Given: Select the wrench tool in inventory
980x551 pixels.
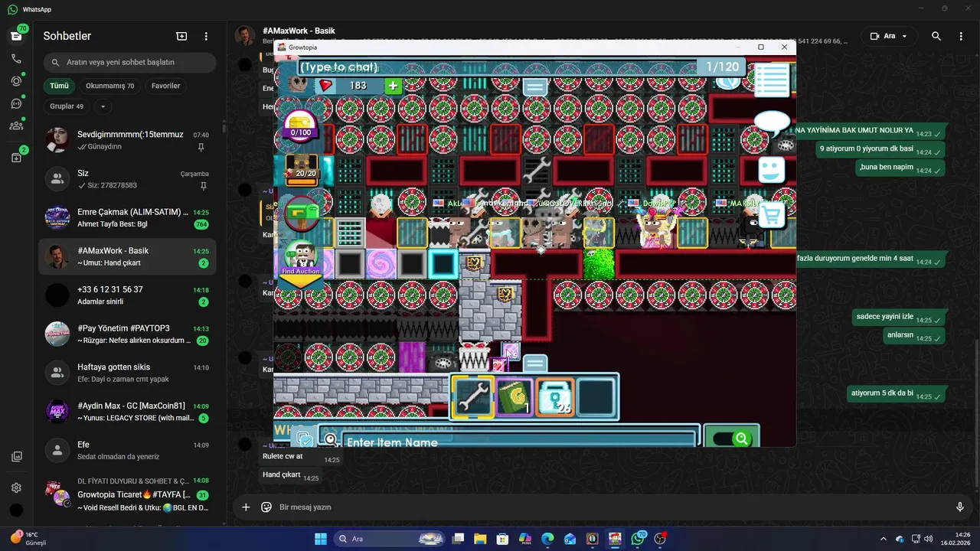Looking at the screenshot, I should (x=472, y=397).
